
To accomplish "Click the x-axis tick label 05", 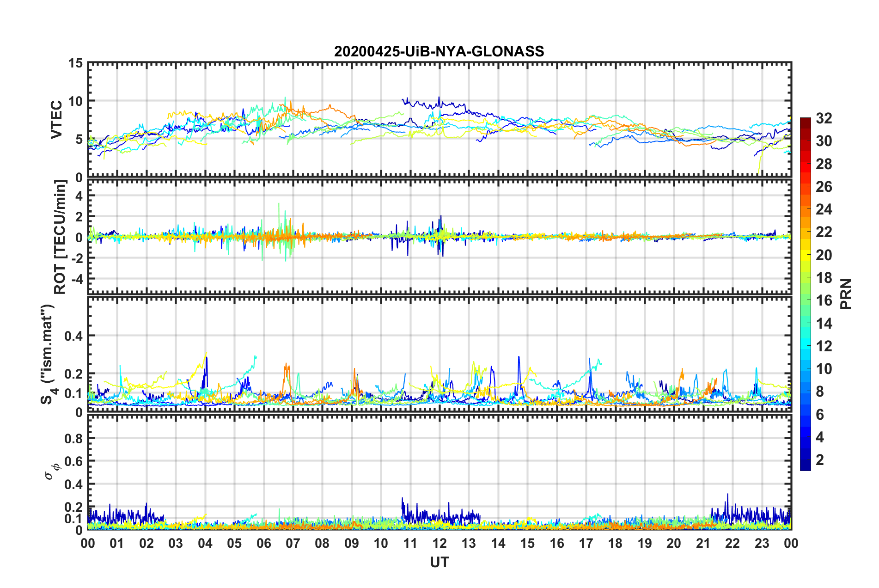I will [234, 544].
